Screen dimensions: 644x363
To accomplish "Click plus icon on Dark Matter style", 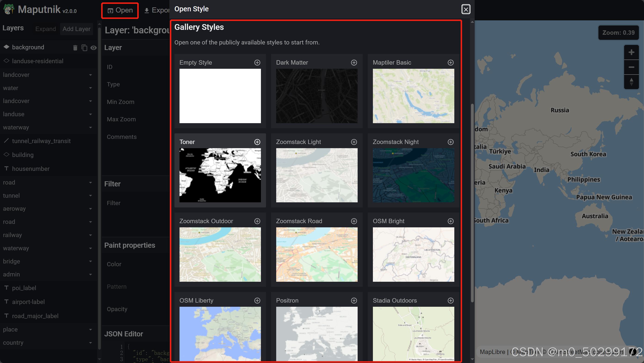I will tap(354, 63).
